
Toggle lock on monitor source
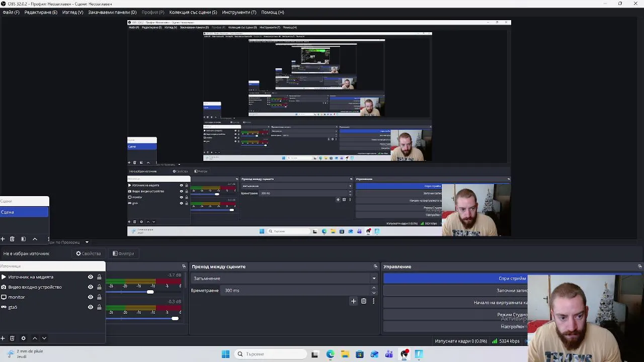pyautogui.click(x=99, y=297)
